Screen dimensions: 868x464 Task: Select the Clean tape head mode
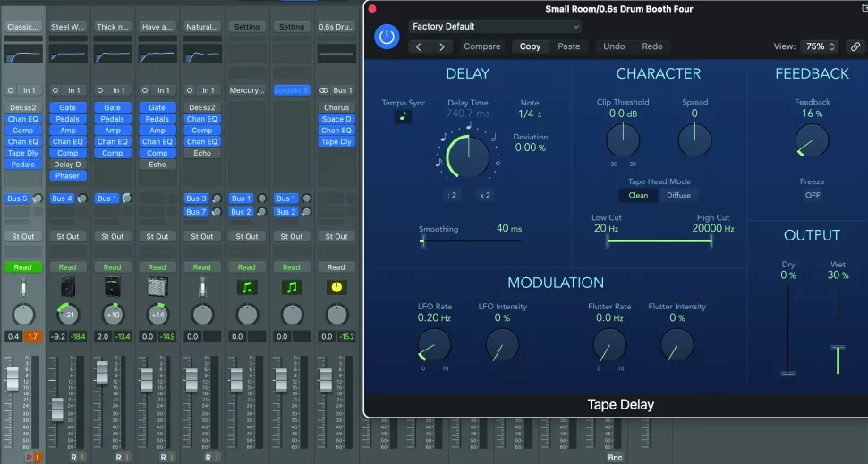click(638, 195)
